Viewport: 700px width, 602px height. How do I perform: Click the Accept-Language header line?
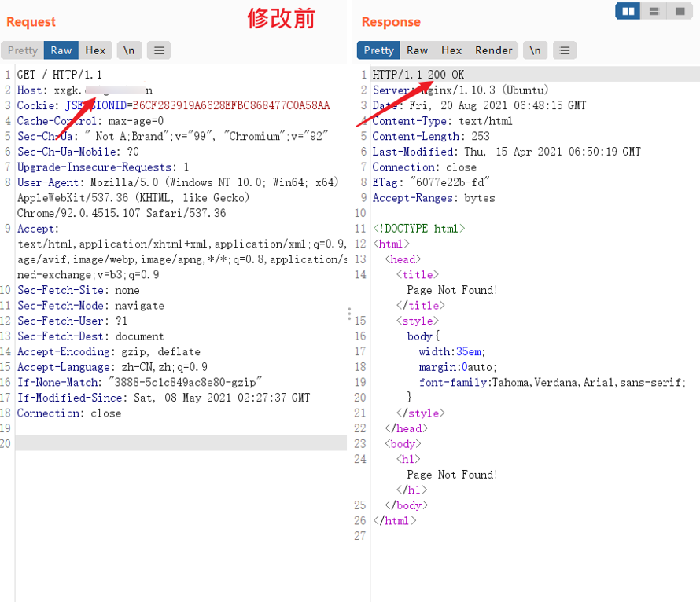(x=112, y=367)
